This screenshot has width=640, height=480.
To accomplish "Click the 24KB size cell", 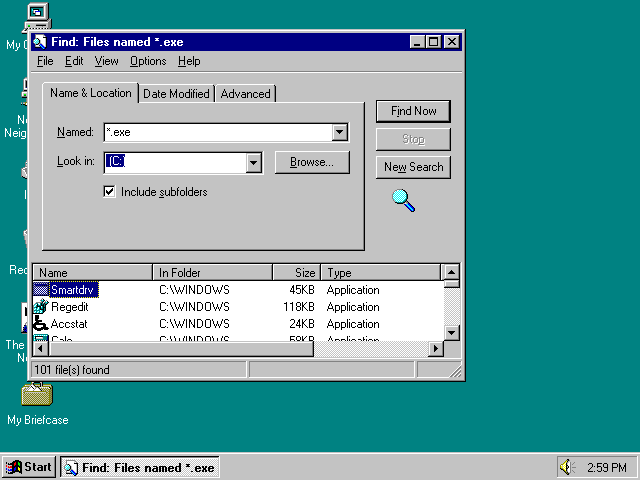I will point(302,324).
